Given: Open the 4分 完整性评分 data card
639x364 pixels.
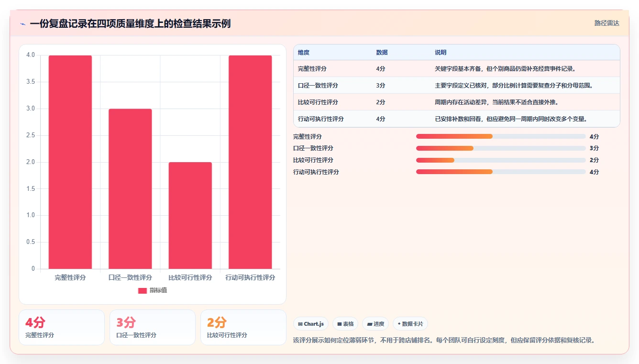Looking at the screenshot, I should [x=62, y=327].
